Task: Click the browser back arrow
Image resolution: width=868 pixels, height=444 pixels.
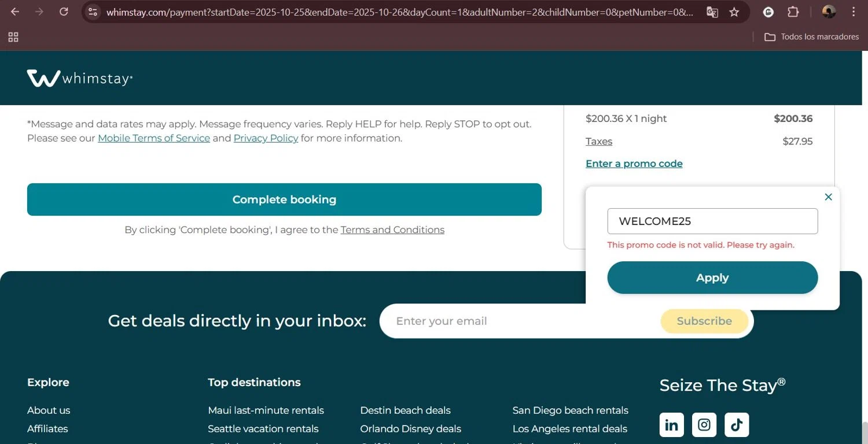Action: 15,12
